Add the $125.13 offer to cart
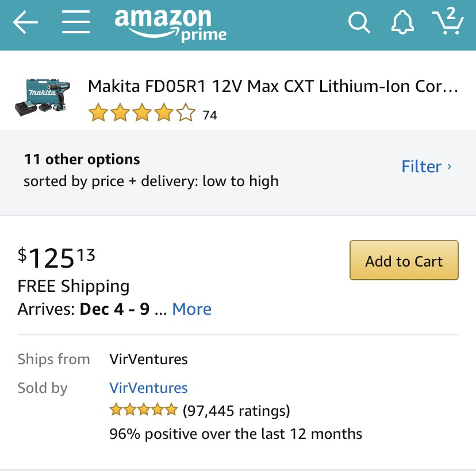 404,260
